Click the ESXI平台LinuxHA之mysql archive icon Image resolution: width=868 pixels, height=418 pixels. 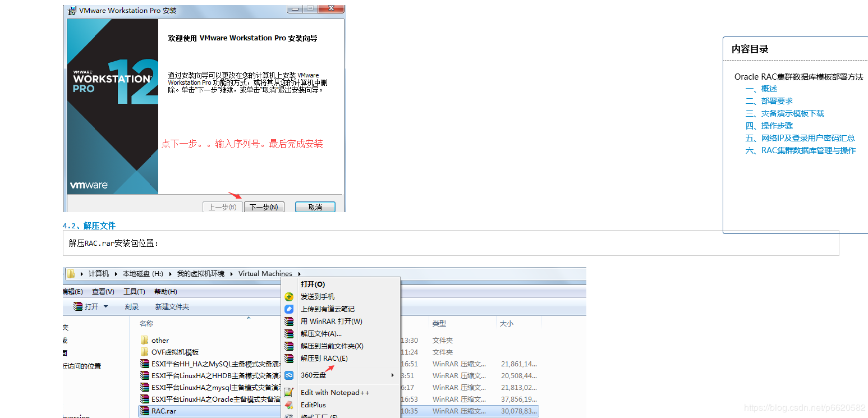coord(144,387)
